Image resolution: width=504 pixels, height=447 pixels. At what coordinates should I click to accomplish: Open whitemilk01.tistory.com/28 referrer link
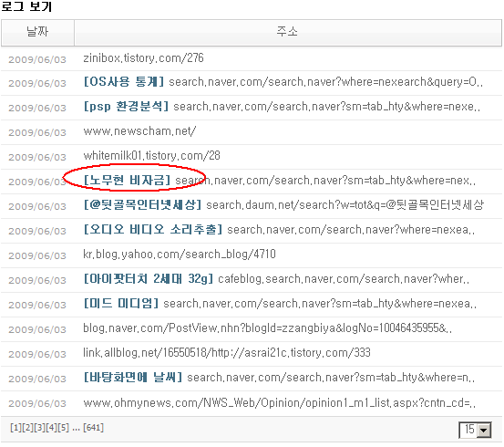151,156
